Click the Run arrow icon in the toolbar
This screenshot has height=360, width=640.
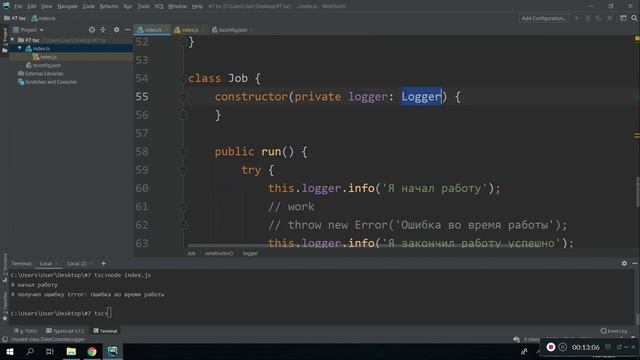577,18
